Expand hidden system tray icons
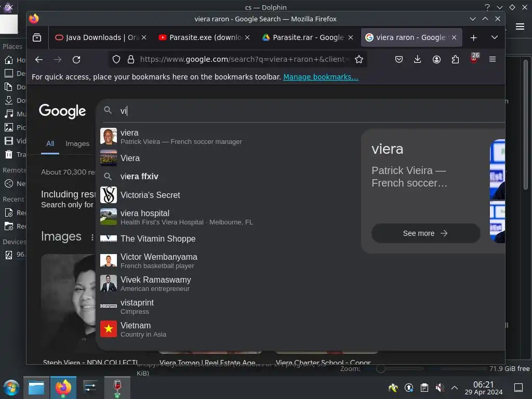 click(455, 388)
